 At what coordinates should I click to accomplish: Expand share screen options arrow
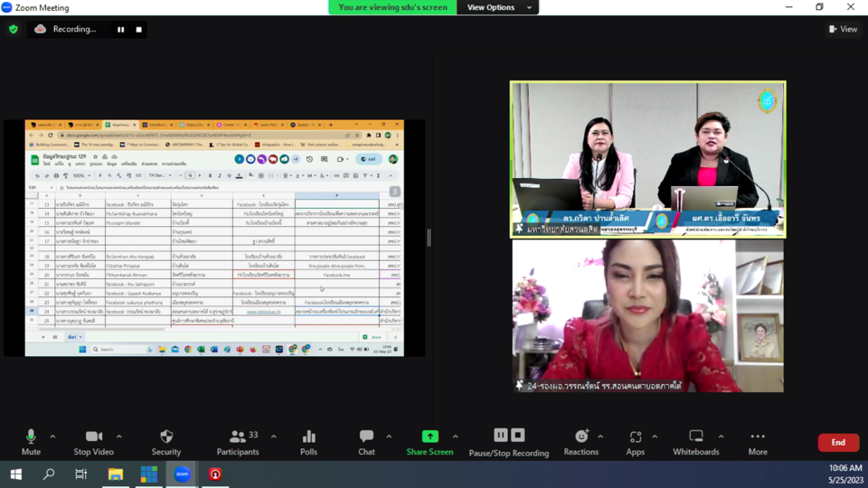(x=455, y=436)
